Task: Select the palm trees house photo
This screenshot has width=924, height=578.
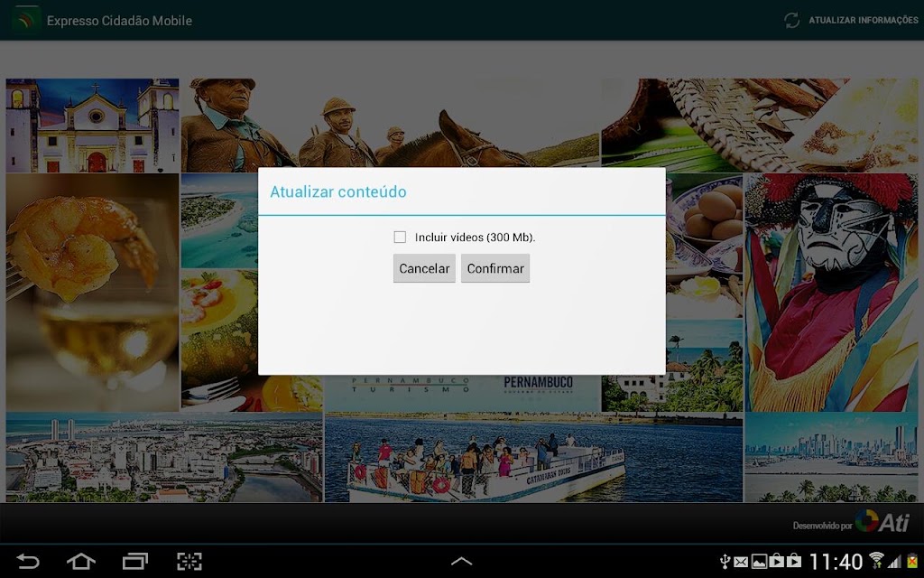Action: 671,365
